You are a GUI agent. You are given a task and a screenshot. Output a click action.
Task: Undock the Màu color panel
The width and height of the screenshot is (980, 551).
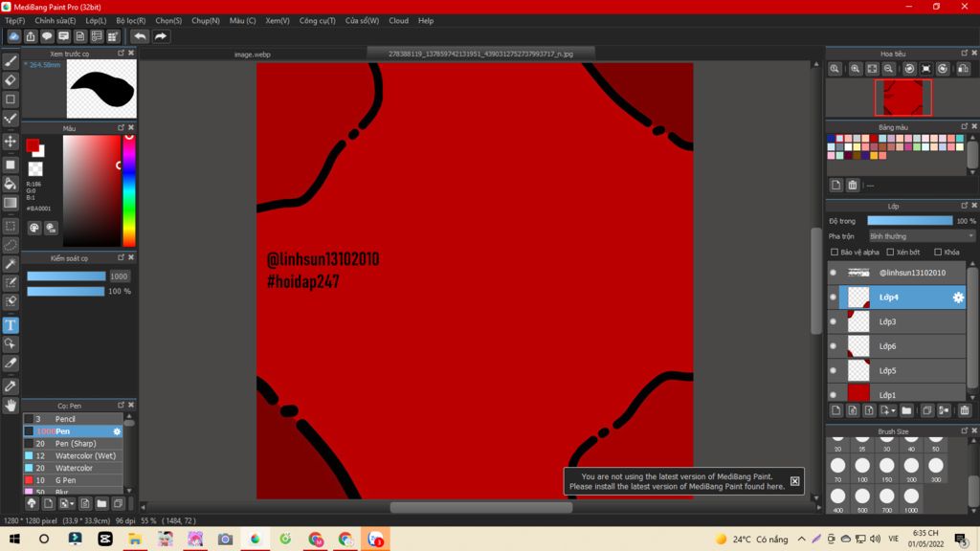[121, 127]
